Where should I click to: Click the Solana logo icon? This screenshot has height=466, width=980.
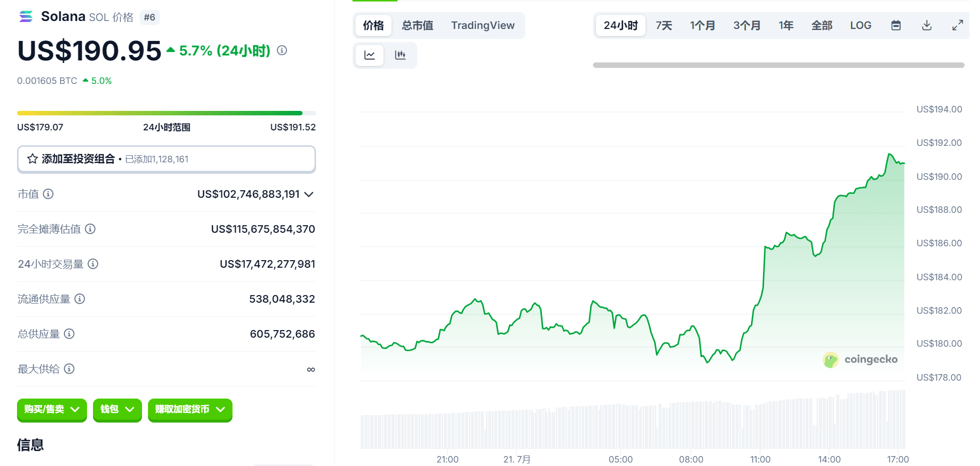pyautogui.click(x=26, y=16)
